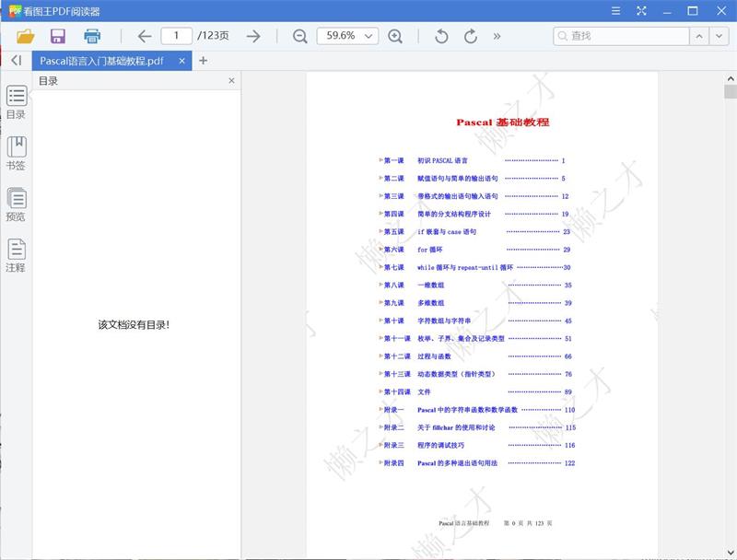Toggle fullscreen mode icon in the title bar
Viewport: 737px width, 560px height.
(641, 11)
